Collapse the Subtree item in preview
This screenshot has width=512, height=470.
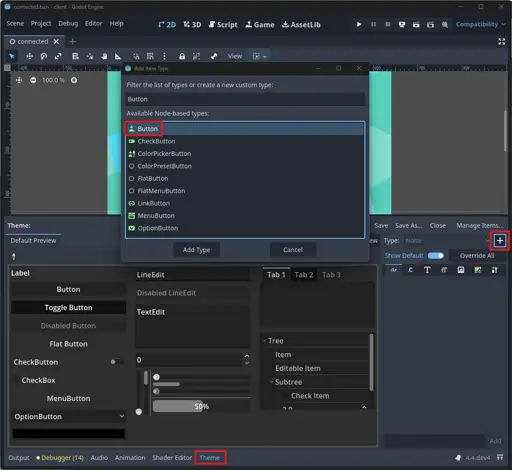coord(271,382)
